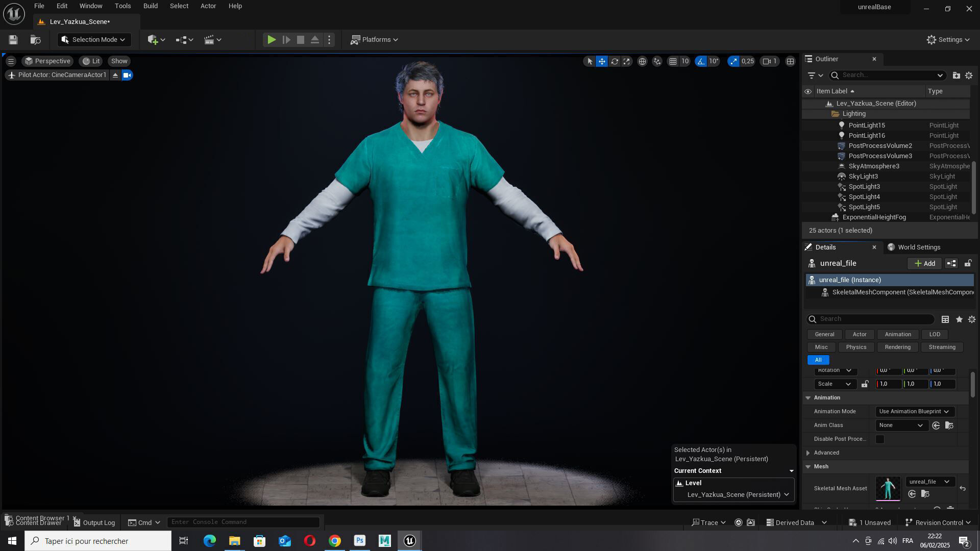Click the Eject from player button

coord(315,40)
